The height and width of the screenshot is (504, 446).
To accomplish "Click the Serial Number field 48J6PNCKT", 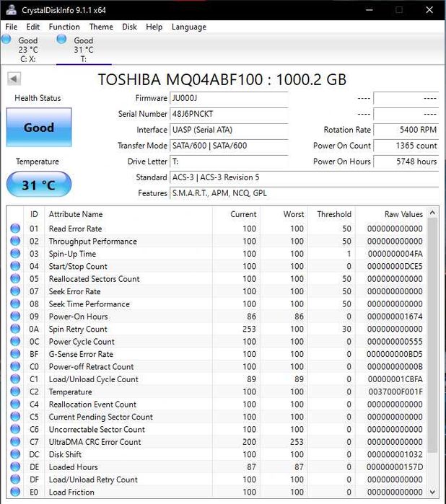I will 229,114.
